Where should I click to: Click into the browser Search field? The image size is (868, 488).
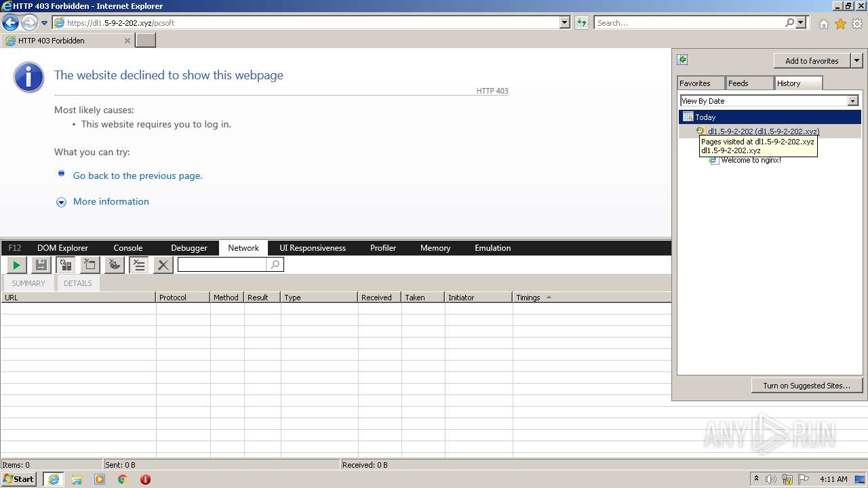[689, 22]
